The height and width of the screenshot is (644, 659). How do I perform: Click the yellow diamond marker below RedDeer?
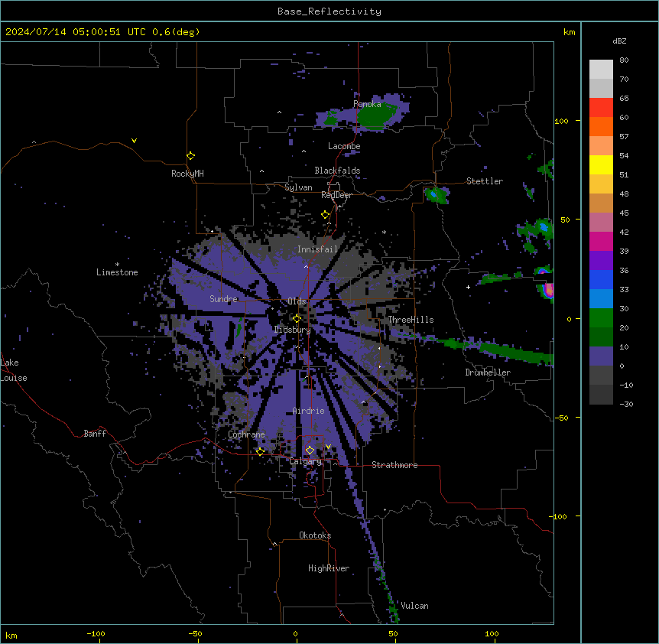pos(325,215)
